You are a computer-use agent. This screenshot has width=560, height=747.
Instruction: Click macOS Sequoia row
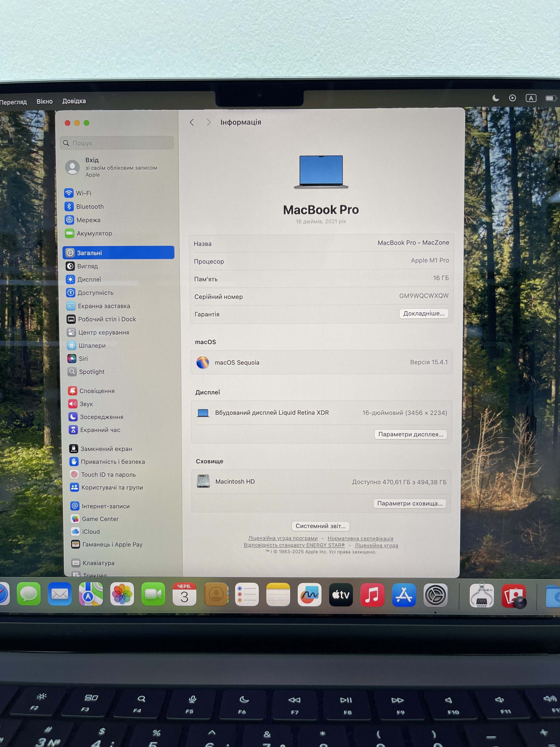pyautogui.click(x=321, y=362)
